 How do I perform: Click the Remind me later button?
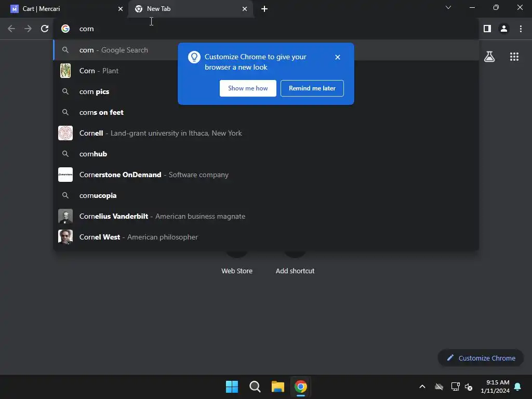click(312, 88)
